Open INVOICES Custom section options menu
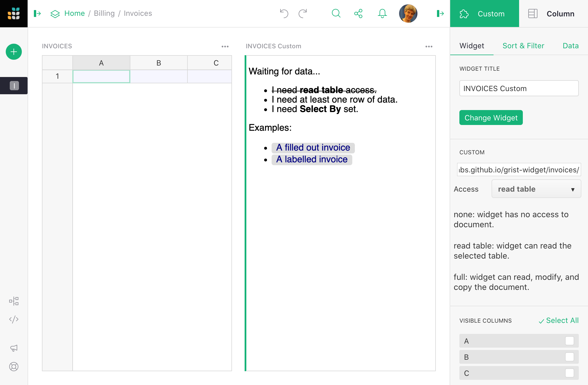 click(429, 46)
